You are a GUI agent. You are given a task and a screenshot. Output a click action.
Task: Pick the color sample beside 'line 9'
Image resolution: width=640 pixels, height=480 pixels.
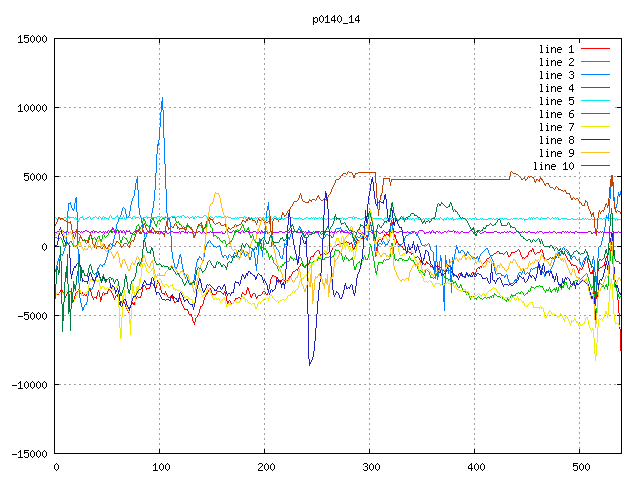click(x=595, y=153)
